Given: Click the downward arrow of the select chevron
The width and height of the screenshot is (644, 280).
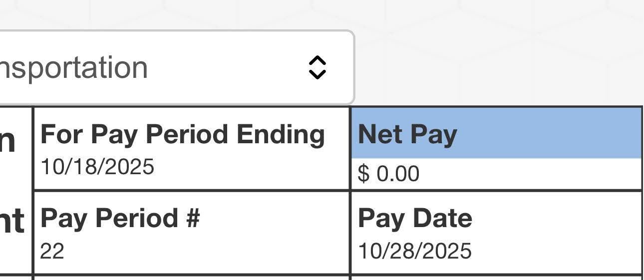Looking at the screenshot, I should [x=318, y=74].
